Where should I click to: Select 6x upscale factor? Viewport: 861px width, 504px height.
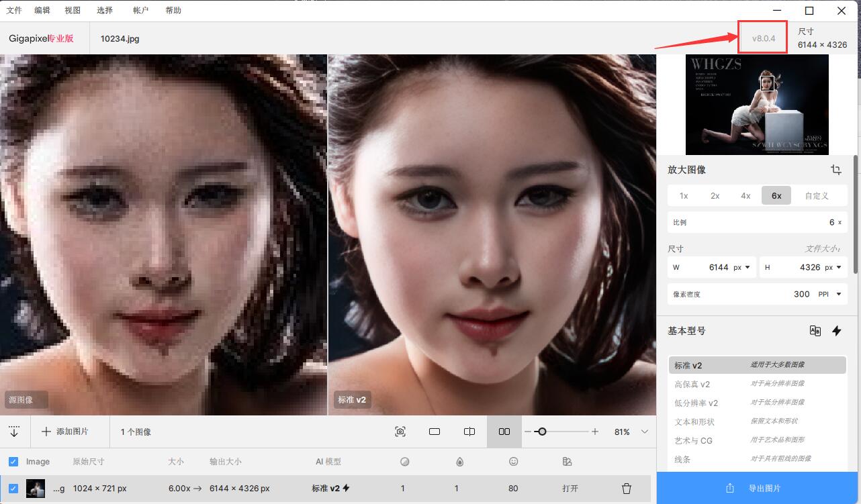coord(776,196)
